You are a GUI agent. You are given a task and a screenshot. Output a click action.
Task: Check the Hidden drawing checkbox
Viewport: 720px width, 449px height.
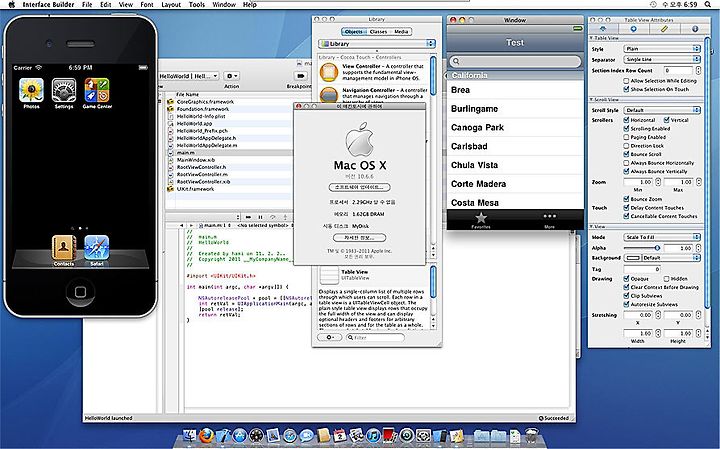coord(666,279)
